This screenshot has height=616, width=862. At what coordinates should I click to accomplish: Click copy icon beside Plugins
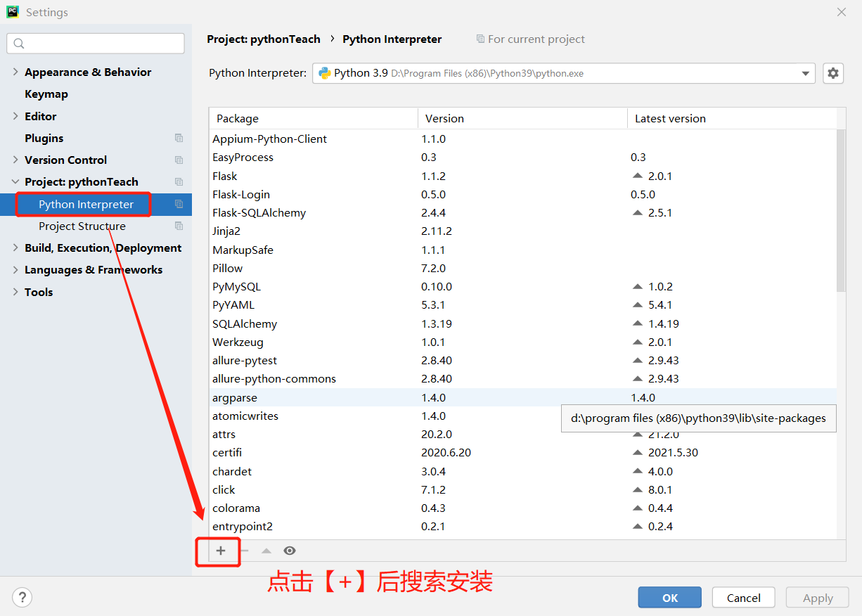click(x=179, y=138)
